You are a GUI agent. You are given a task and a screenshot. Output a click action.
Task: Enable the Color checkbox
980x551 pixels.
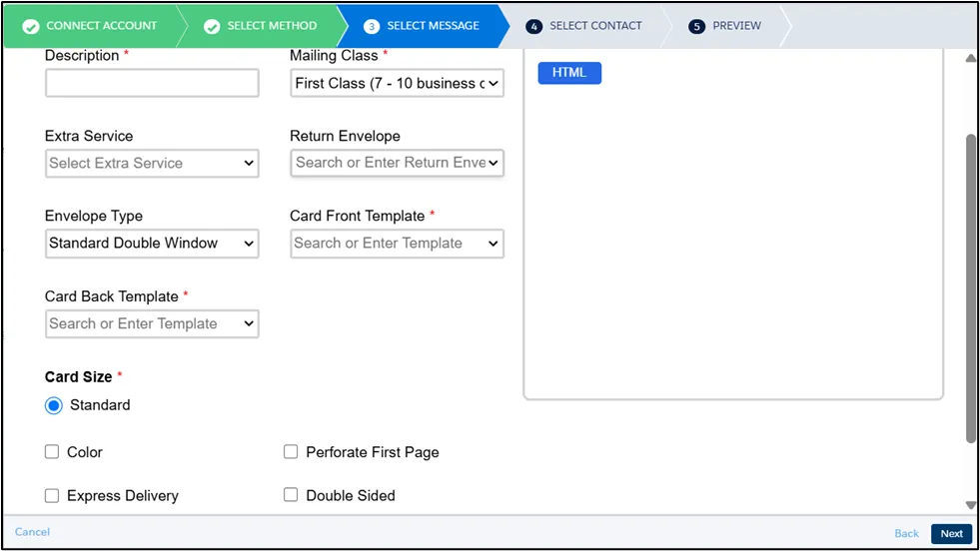52,452
